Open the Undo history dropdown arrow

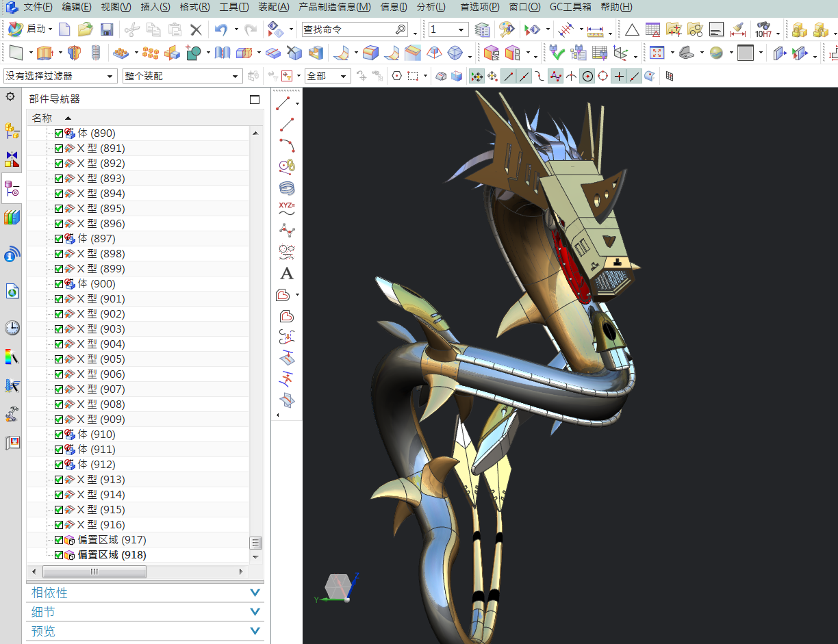pos(236,29)
